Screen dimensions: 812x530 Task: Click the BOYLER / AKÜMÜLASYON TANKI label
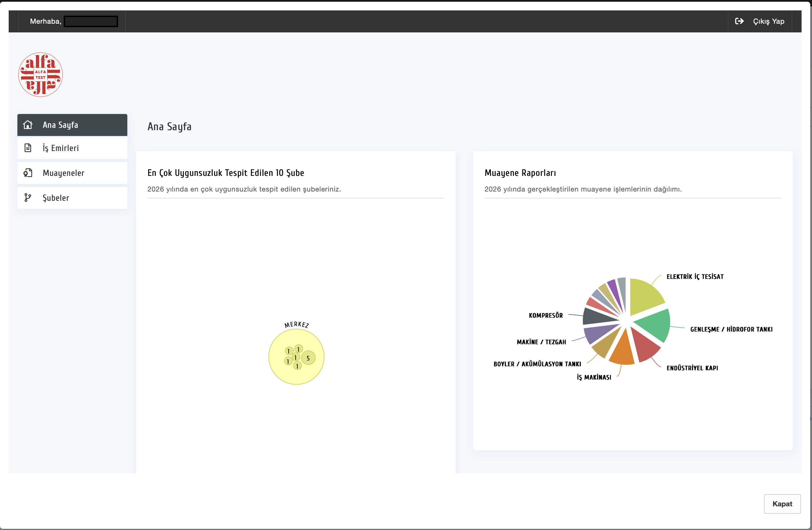(x=538, y=364)
